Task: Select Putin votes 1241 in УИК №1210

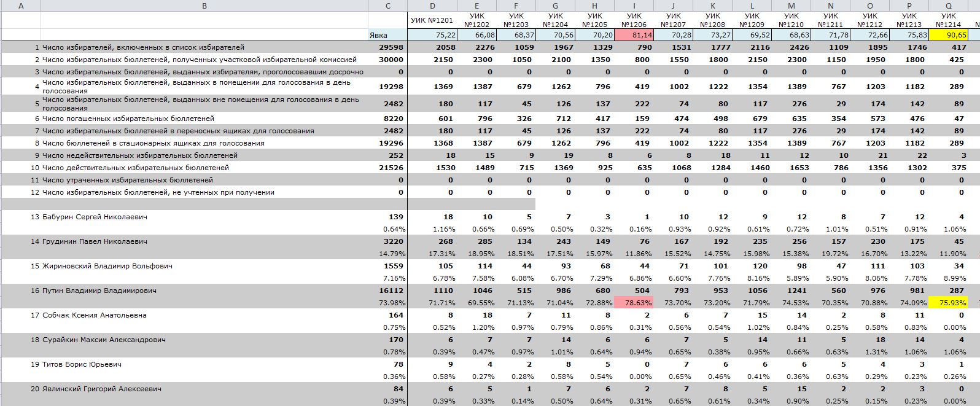Action: (791, 291)
